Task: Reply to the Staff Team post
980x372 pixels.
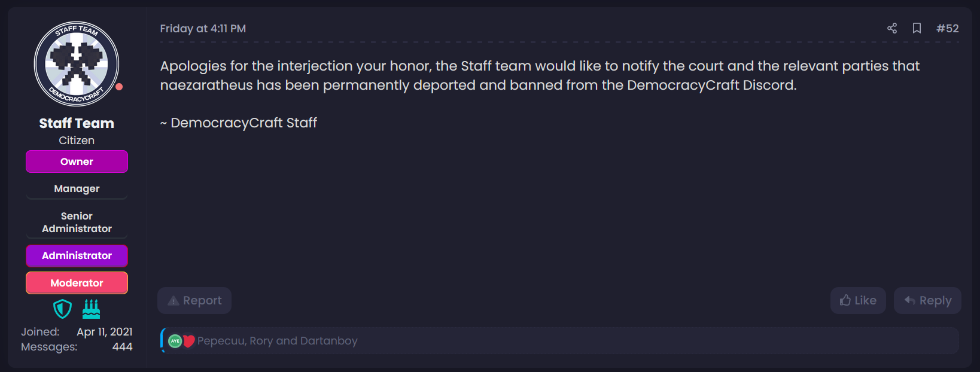Action: point(927,300)
